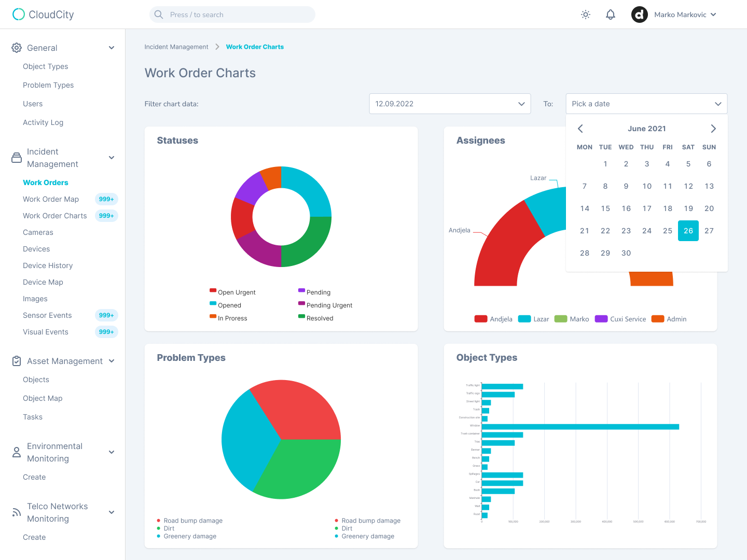Click the Incident Management section icon
747x560 pixels.
[17, 158]
